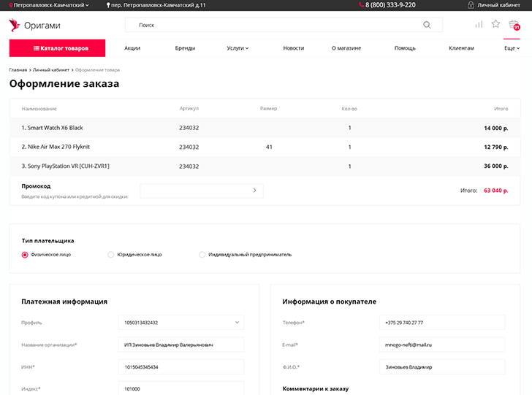The height and width of the screenshot is (395, 532).
Task: Click the Артикул column header
Action: [x=189, y=109]
